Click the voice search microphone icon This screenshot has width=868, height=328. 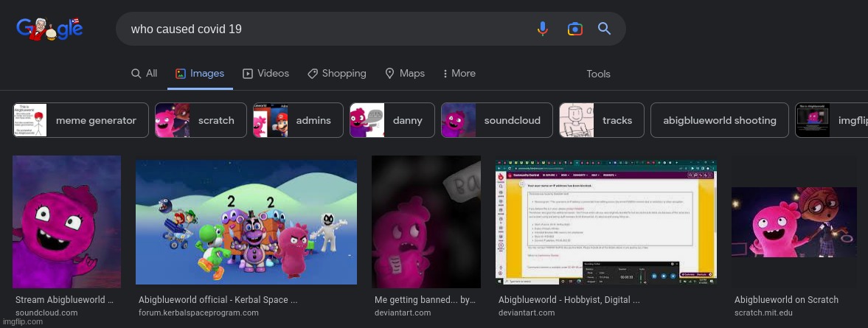[x=543, y=29]
